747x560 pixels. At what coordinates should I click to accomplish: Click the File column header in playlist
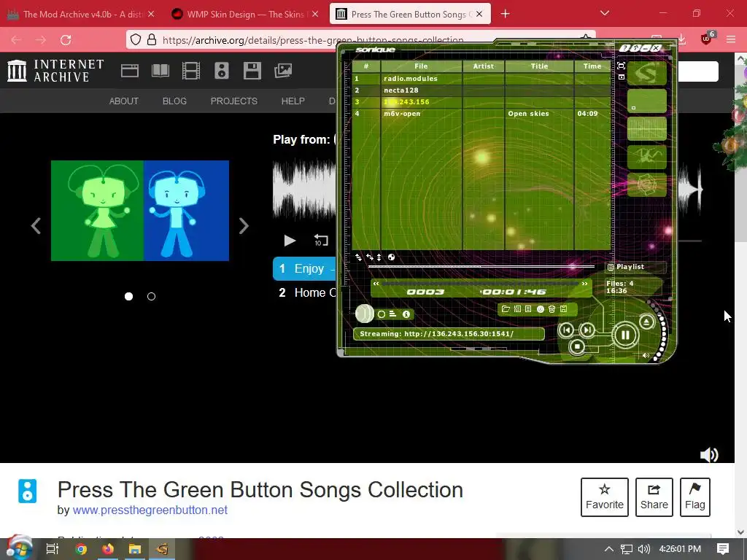(421, 66)
